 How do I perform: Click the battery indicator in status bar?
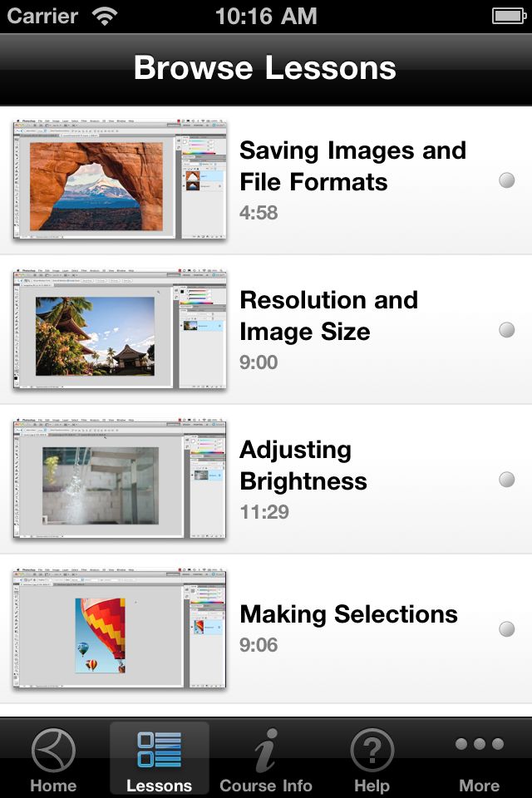[x=509, y=16]
